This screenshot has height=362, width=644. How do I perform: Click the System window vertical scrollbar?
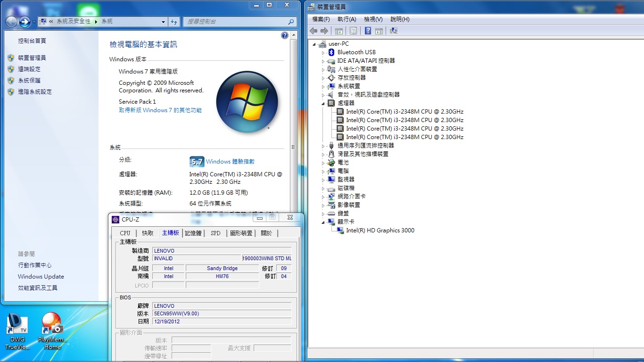(x=294, y=147)
